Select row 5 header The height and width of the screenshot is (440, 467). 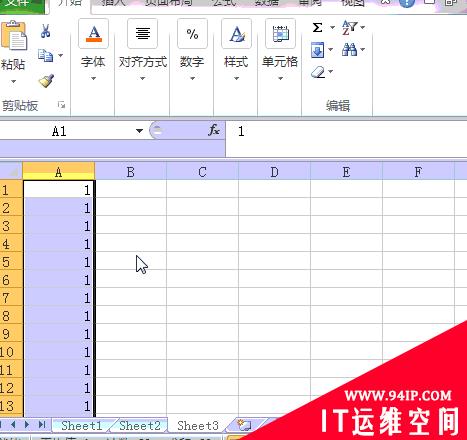point(11,262)
